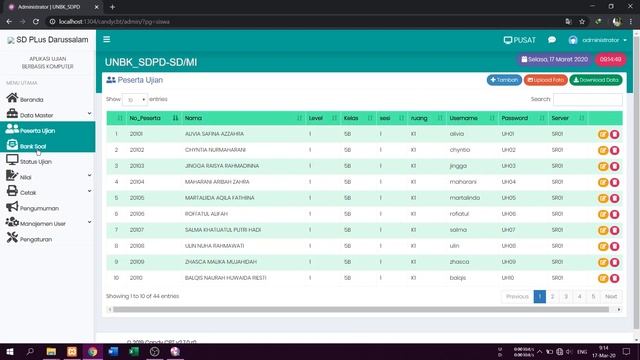This screenshot has height=360, width=640.
Task: Edit row for CHYNTIA NURMAHARANI
Action: click(x=603, y=150)
